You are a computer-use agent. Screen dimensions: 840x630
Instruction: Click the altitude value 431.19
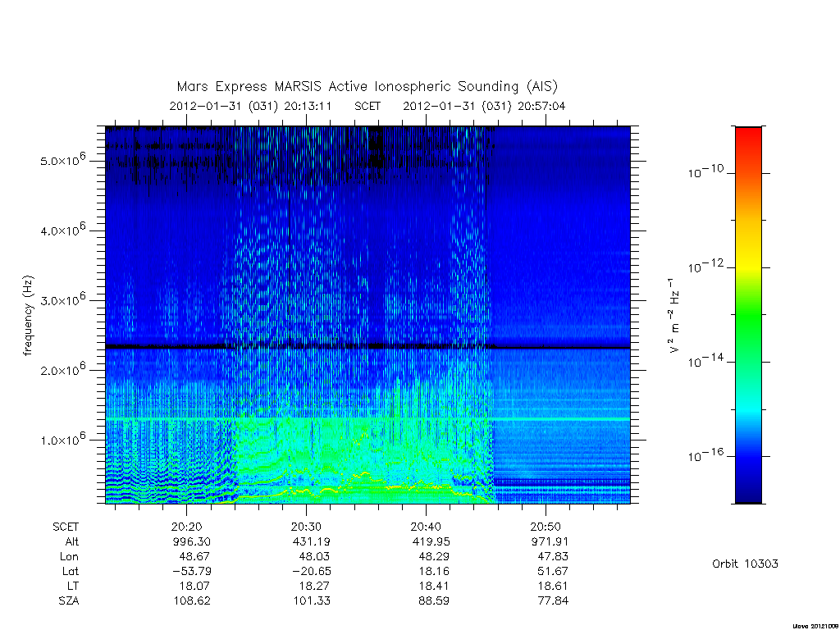311,541
